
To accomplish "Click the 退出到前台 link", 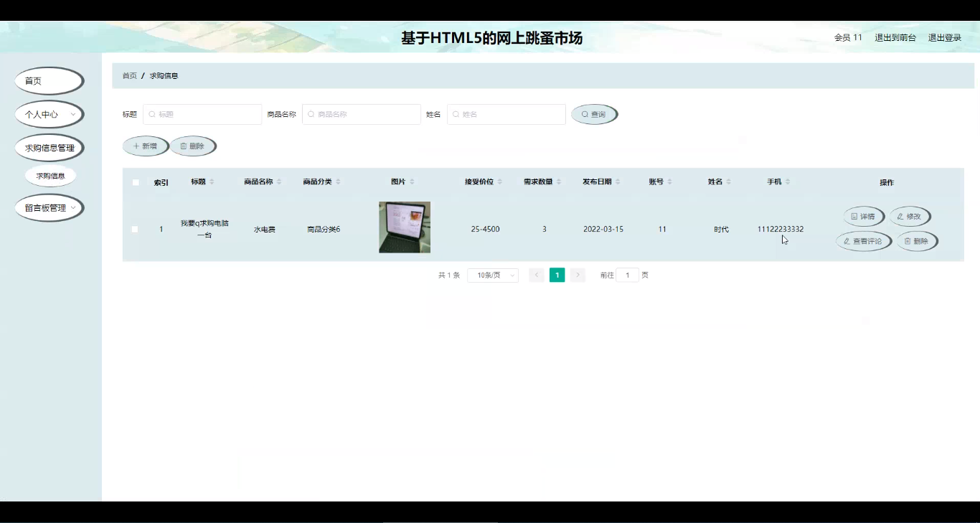I will (x=895, y=38).
